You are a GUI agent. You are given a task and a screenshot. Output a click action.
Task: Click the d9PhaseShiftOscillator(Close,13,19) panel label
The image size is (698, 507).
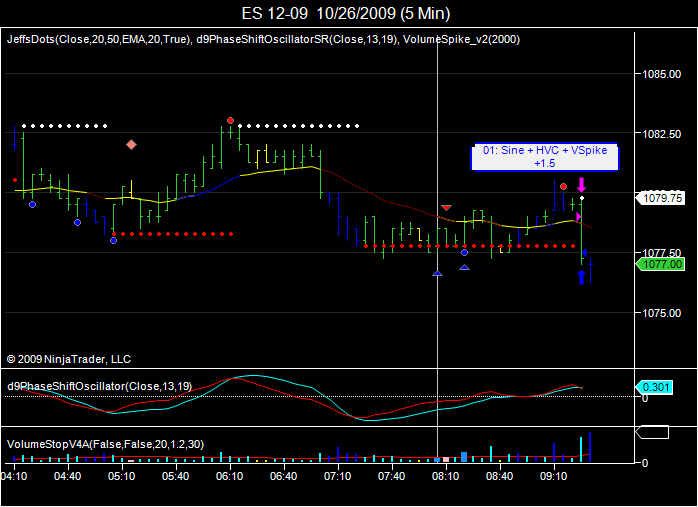[99, 386]
